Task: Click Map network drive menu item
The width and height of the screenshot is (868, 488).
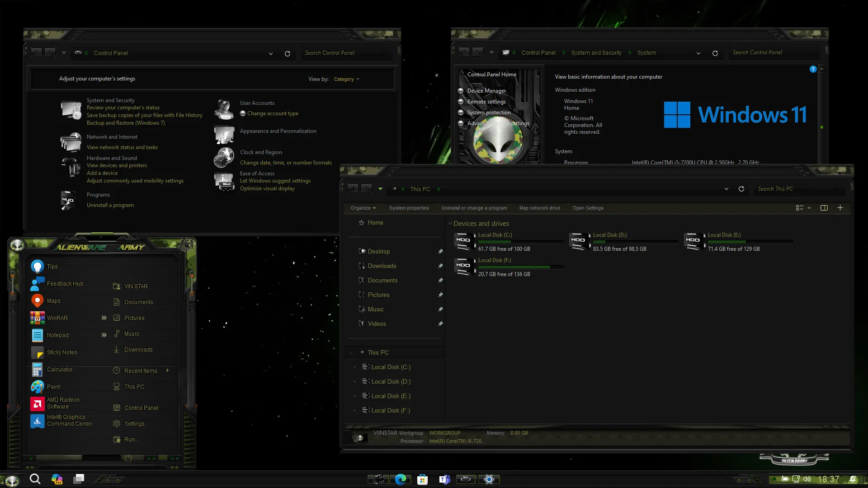Action: pos(539,208)
